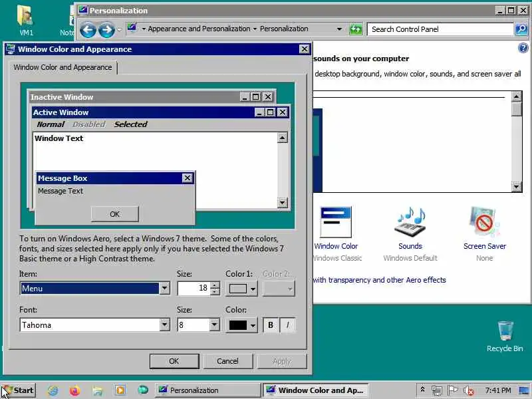Expand Appearance and Personalization breadcrumb arrow
Image resolution: width=532 pixels, height=399 pixels.
pyautogui.click(x=255, y=29)
